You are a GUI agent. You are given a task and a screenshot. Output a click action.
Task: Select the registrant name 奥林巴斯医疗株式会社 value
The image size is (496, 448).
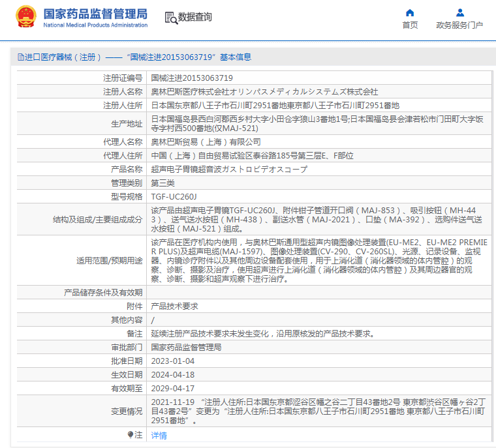[x=264, y=92]
